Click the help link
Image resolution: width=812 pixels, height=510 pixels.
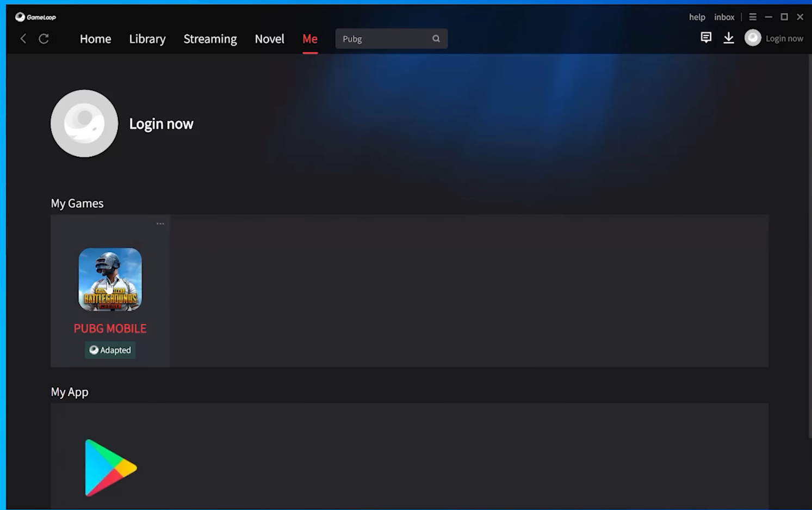697,17
